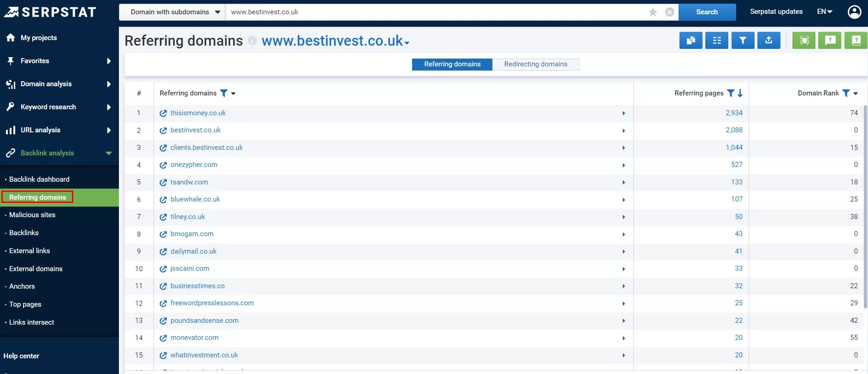Expand the Domain analysis sidebar menu
The width and height of the screenshot is (868, 374).
(x=109, y=84)
